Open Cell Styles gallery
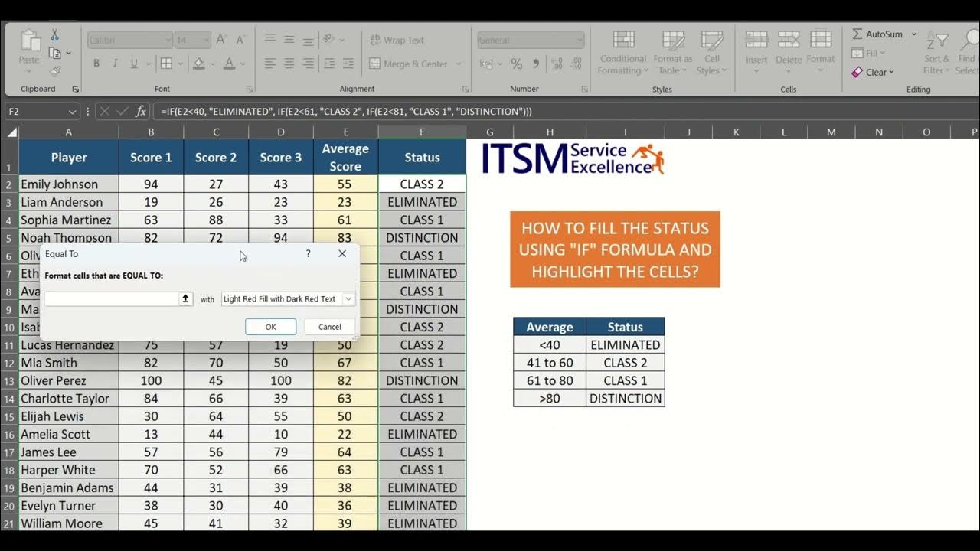980x551 pixels. coord(712,52)
